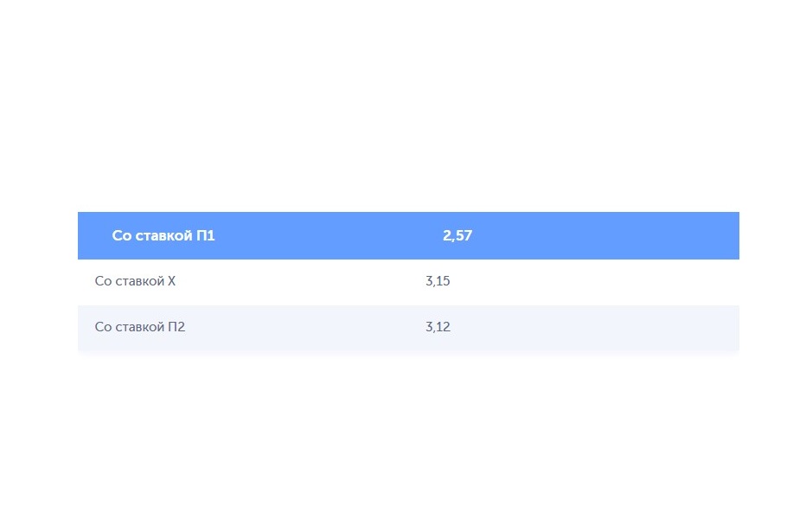Select the 'Со ставкой П2' label
Viewport: 806px width, 532px height.
coord(140,327)
